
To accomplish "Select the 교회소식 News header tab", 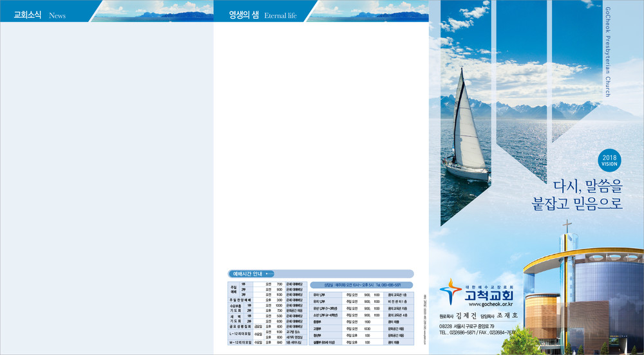I will pyautogui.click(x=40, y=15).
